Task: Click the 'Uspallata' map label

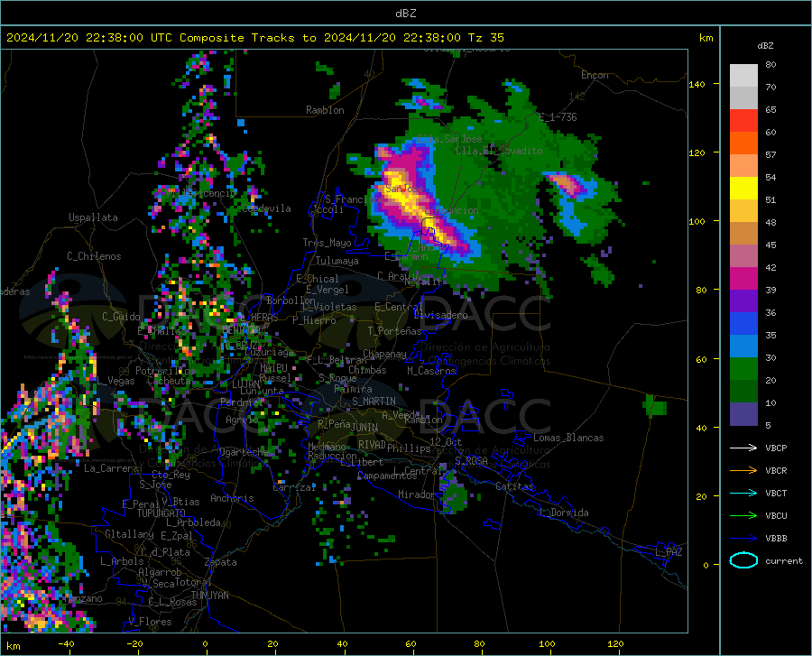Action: click(93, 217)
